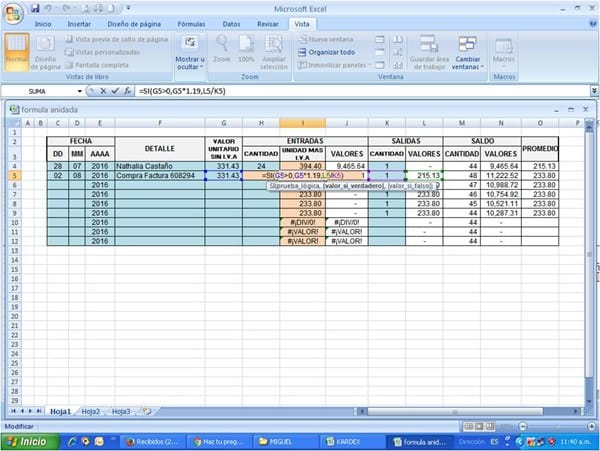
Task: Open Macros dropdown
Action: click(504, 52)
